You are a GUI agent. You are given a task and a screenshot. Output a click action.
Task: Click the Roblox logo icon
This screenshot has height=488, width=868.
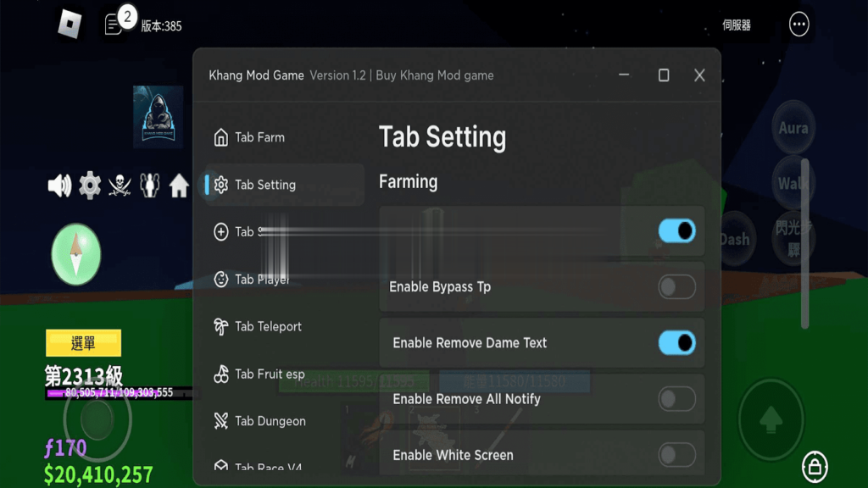pyautogui.click(x=70, y=25)
